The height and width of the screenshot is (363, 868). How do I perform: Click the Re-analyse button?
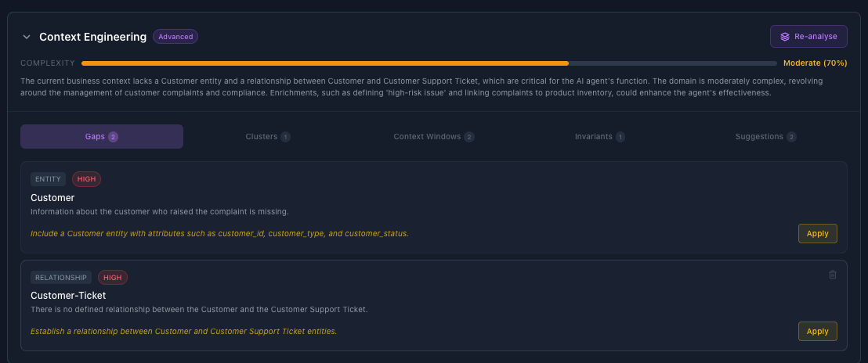coord(808,37)
